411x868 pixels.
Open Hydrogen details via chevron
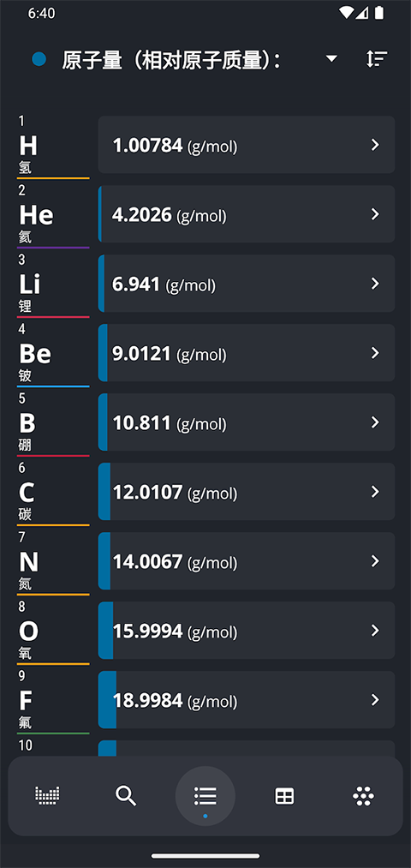coord(375,145)
